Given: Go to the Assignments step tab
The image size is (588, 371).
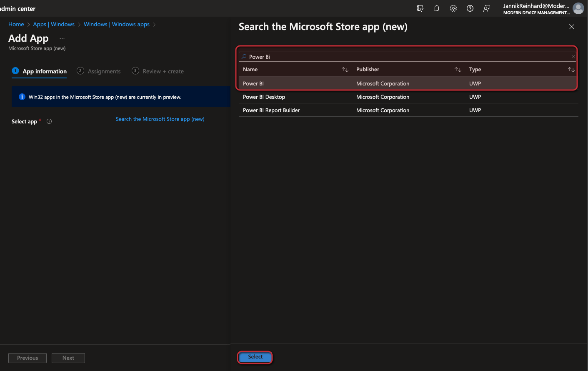Looking at the screenshot, I should click(x=99, y=71).
